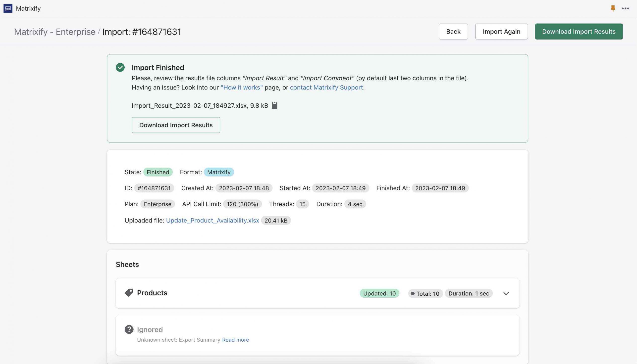The width and height of the screenshot is (637, 364).
Task: Click the Ignored question mark icon
Action: 129,329
